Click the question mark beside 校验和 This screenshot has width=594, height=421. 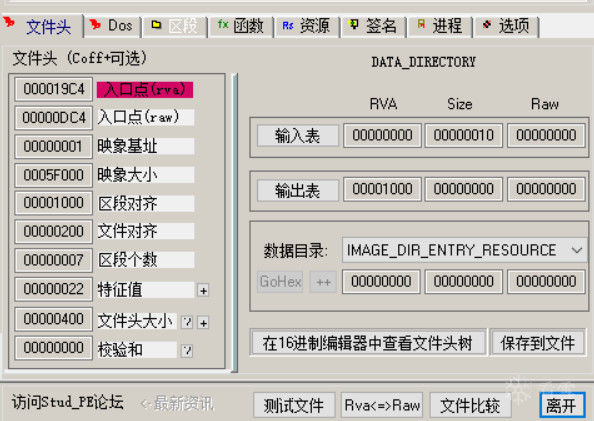[x=187, y=351]
